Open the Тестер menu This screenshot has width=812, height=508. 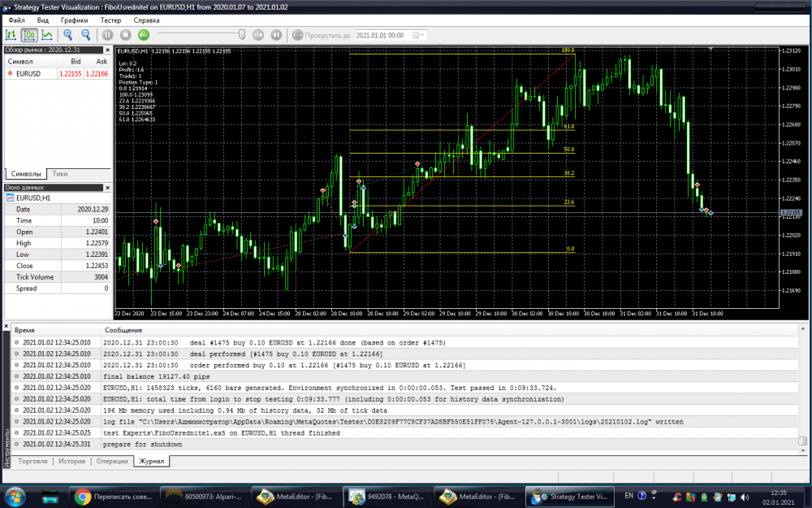click(x=110, y=20)
